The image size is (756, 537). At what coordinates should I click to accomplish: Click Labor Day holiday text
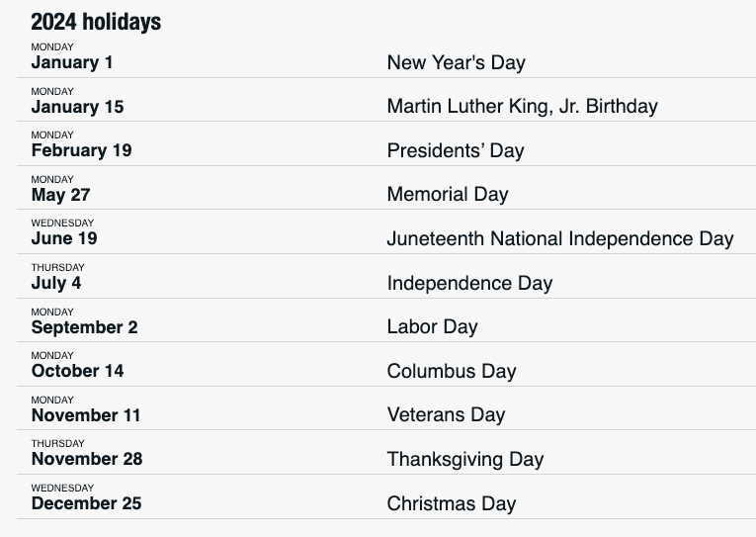[x=433, y=326]
